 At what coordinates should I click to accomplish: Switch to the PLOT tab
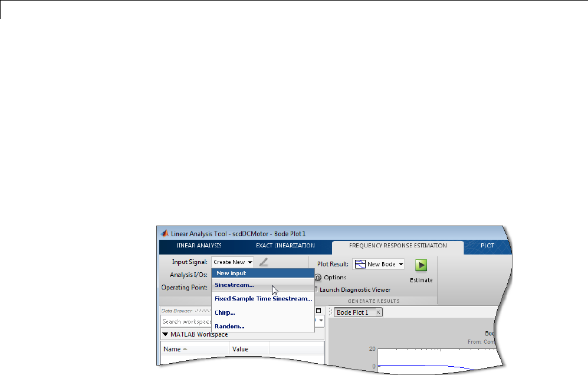pos(488,246)
